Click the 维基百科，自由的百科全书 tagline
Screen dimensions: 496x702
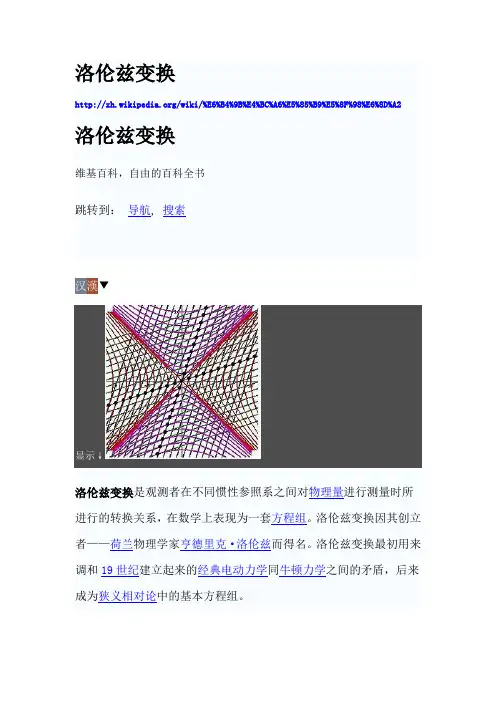[140, 173]
